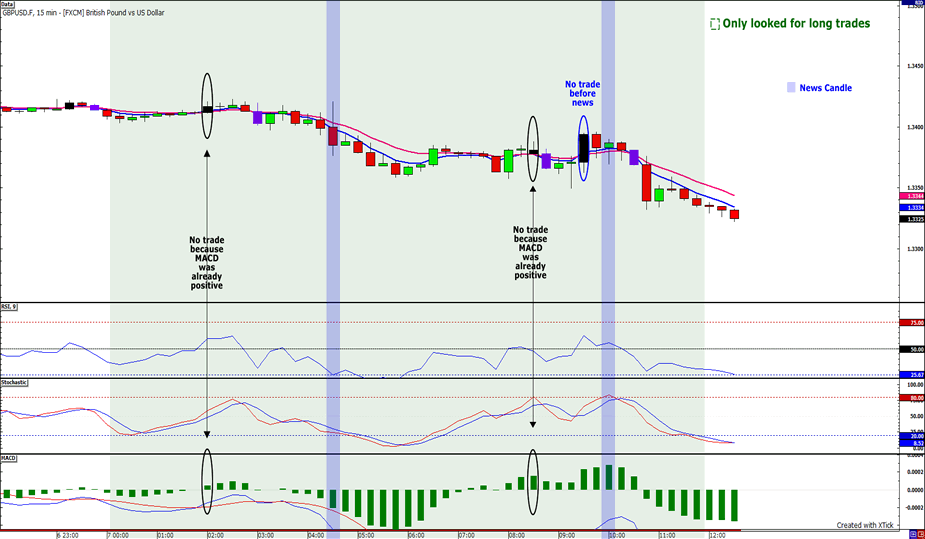Viewport: 925px width, 539px height.
Task: Select the last red candle at the chart's right edge
Action: [x=734, y=215]
